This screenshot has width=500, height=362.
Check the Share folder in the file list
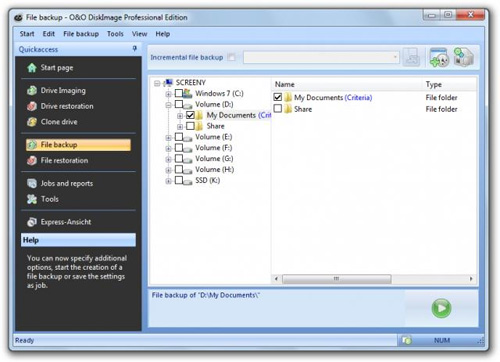point(278,109)
